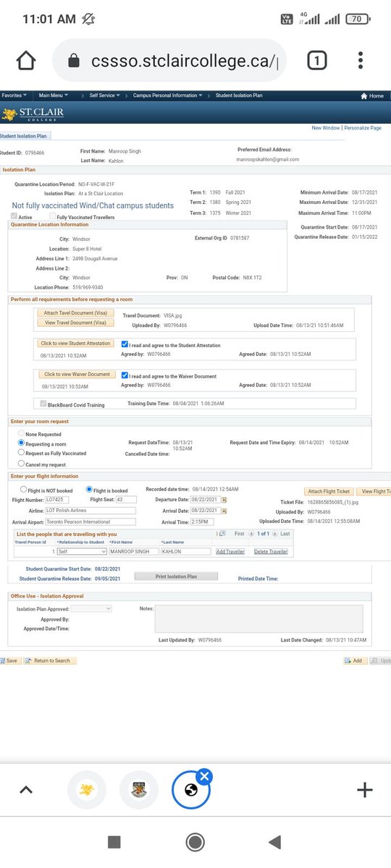Select Request as Fully Vaccinated option
Image resolution: width=391 pixels, height=868 pixels.
[x=21, y=453]
